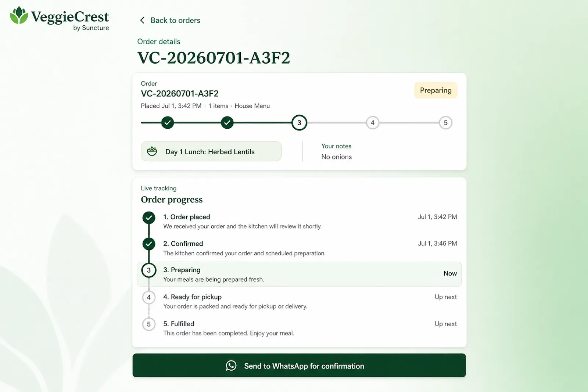
Task: Click the 'Your notes' label
Action: pyautogui.click(x=336, y=146)
